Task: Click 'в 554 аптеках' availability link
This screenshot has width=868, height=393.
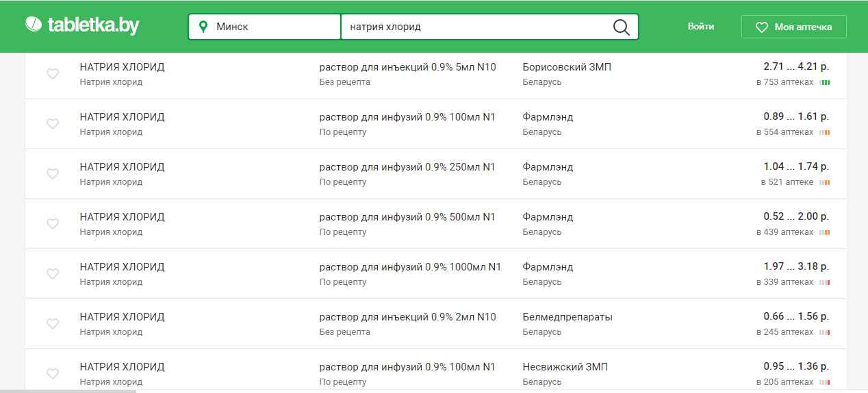Action: point(784,132)
